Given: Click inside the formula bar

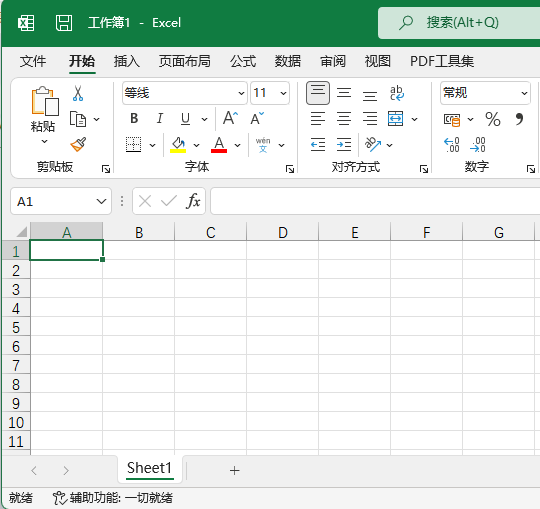Looking at the screenshot, I should (375, 201).
